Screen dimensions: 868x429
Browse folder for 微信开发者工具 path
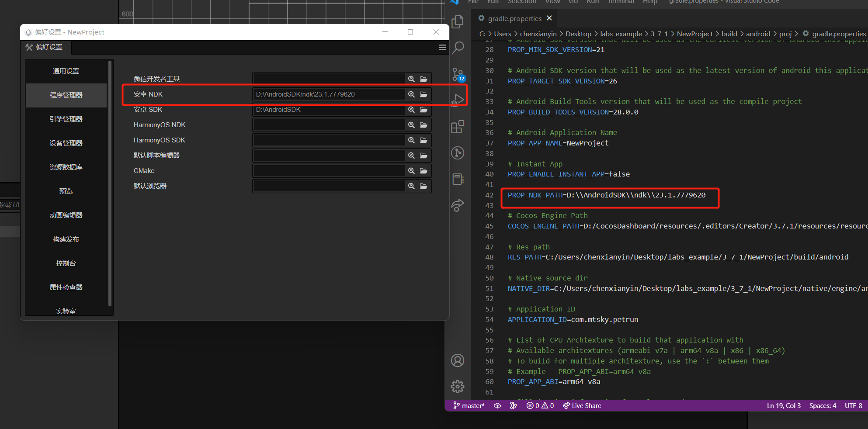(424, 79)
